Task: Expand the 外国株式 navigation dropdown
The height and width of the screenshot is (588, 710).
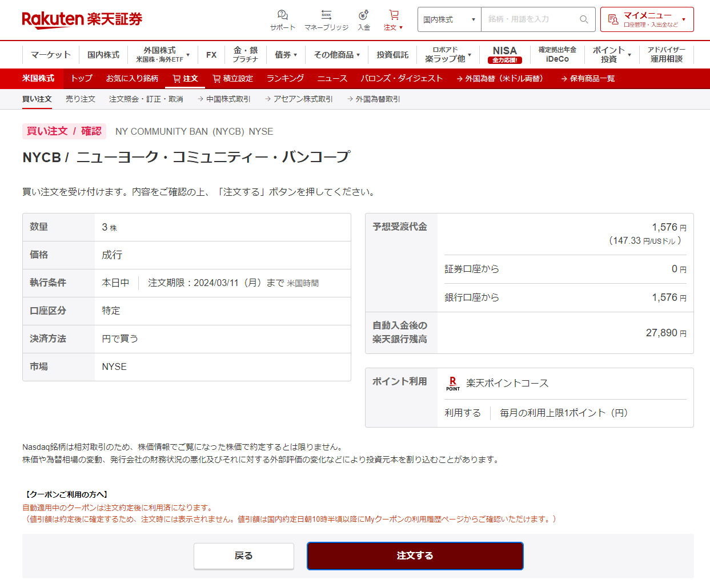Action: coord(163,55)
